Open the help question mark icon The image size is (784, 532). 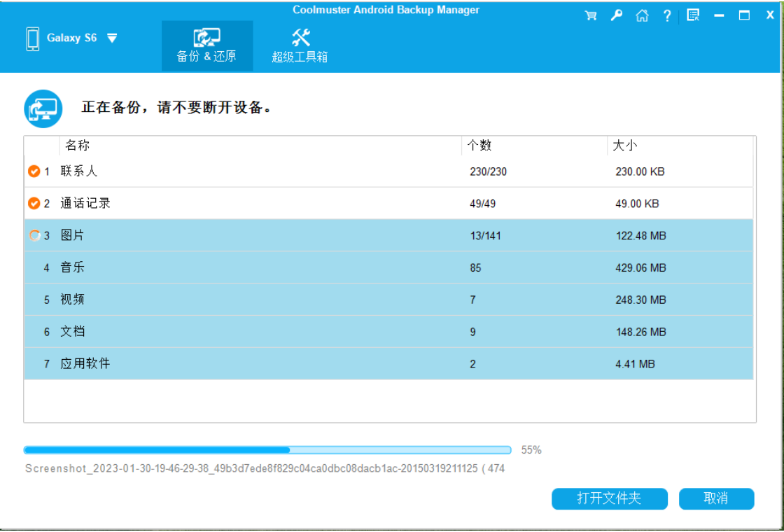pyautogui.click(x=667, y=15)
